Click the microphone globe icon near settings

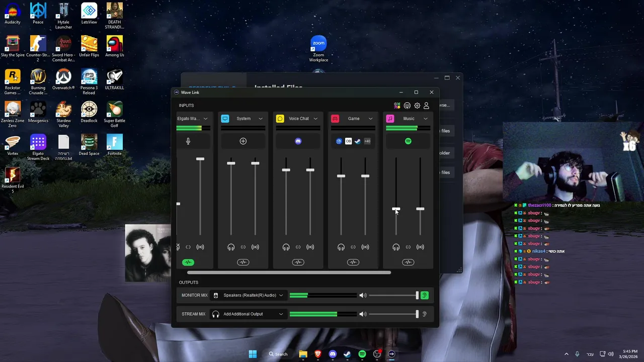(407, 106)
